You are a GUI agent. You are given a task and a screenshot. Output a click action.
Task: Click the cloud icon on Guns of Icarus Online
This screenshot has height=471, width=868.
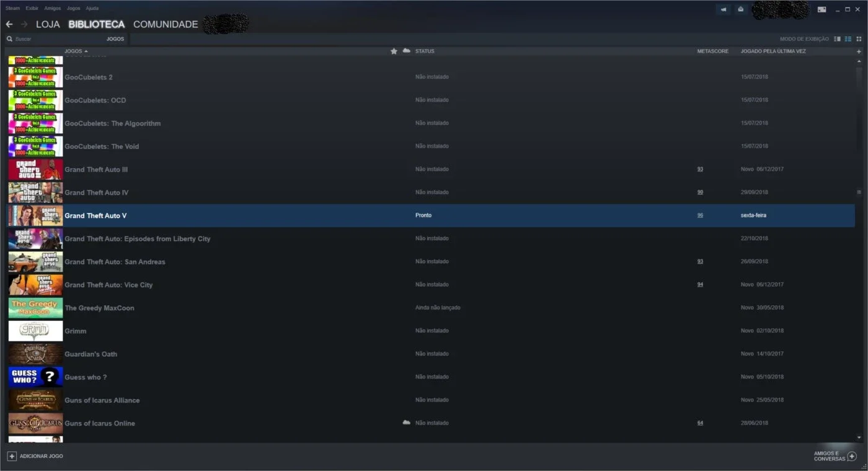click(x=406, y=423)
